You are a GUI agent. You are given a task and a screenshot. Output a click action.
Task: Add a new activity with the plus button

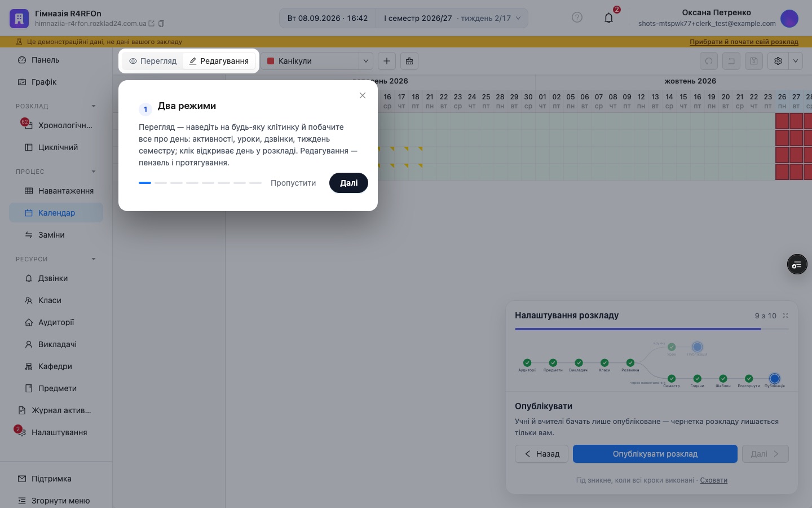coord(387,61)
